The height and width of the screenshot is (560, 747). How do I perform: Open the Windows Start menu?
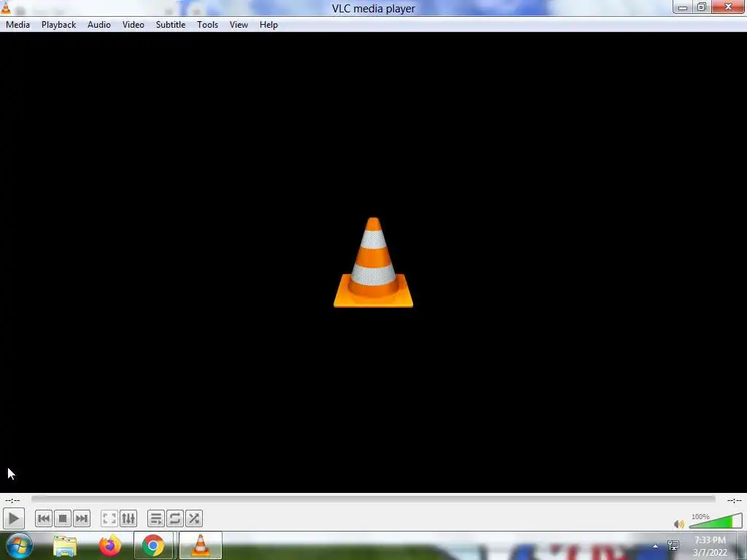point(20,545)
